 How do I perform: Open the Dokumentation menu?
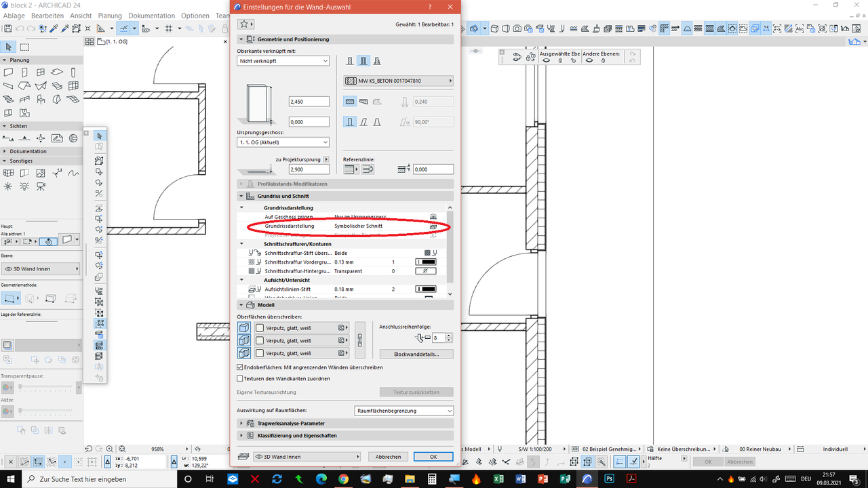tap(152, 16)
